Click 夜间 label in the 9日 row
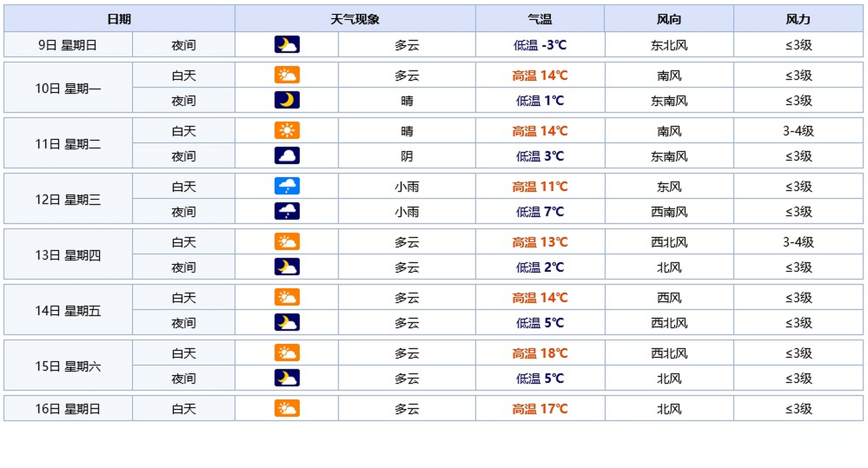The height and width of the screenshot is (468, 868). tap(184, 45)
